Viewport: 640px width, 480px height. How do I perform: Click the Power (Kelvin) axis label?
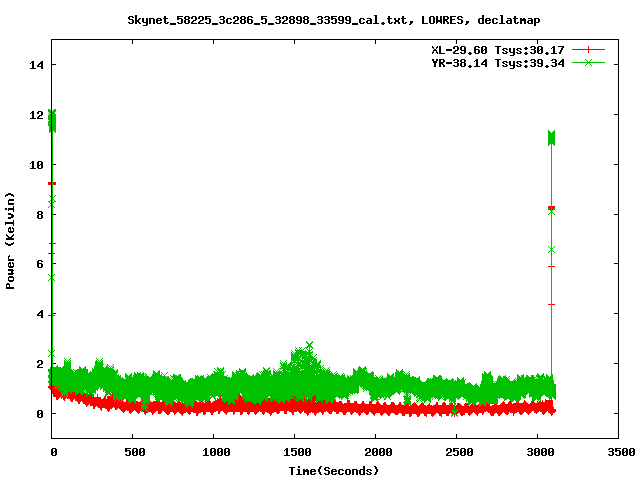pos(10,241)
